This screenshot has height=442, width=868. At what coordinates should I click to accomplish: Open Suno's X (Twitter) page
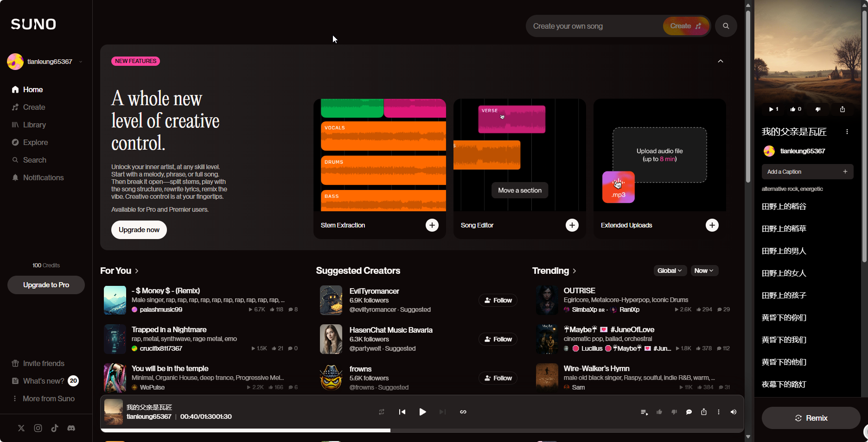pyautogui.click(x=21, y=428)
